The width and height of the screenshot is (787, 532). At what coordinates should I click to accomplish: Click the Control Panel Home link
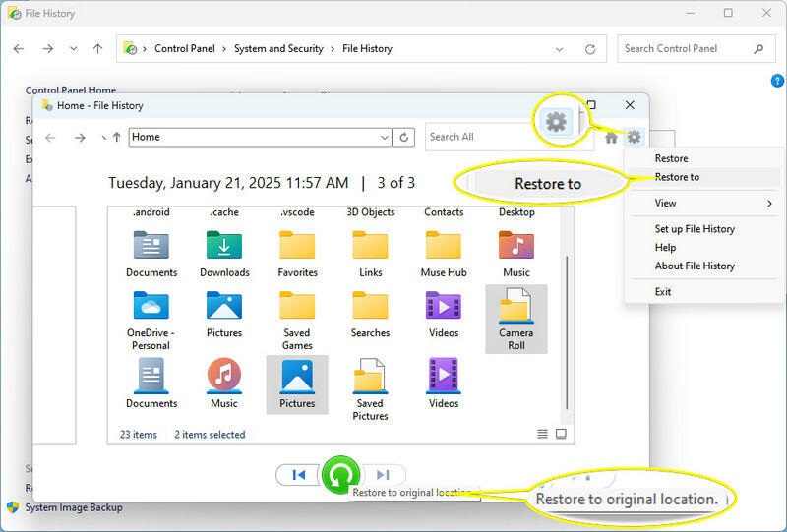pos(71,90)
